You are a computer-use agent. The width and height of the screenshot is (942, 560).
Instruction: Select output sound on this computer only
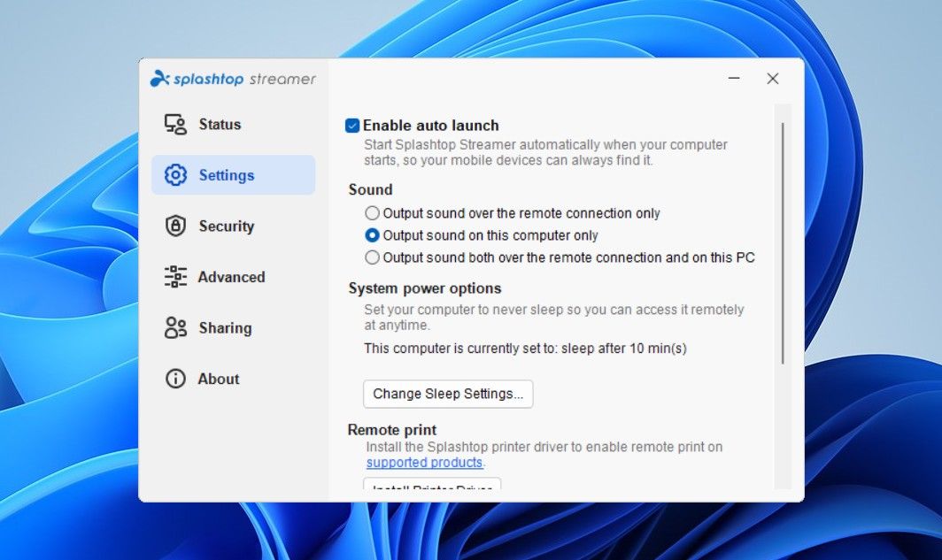(372, 235)
